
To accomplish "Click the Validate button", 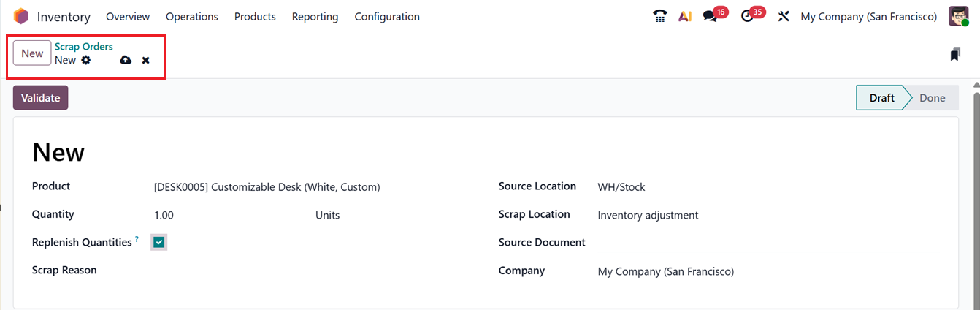I will coord(41,98).
